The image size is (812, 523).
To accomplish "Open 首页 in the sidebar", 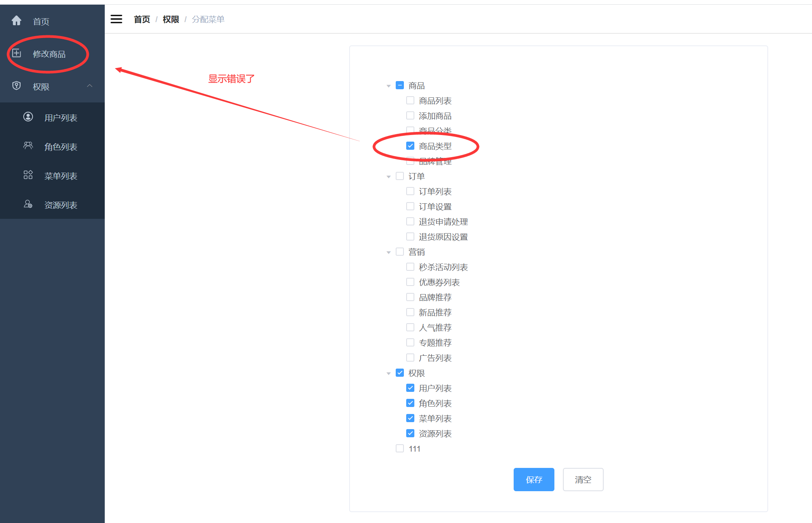I will click(x=52, y=21).
